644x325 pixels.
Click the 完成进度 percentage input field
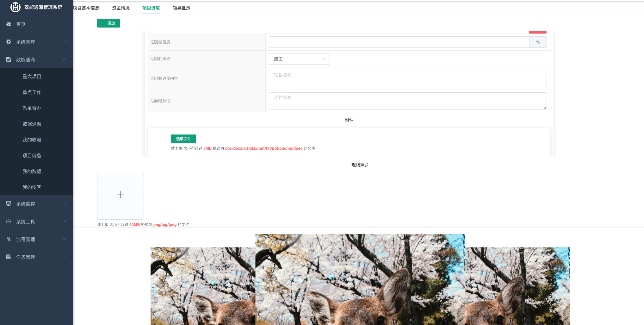[x=399, y=42]
